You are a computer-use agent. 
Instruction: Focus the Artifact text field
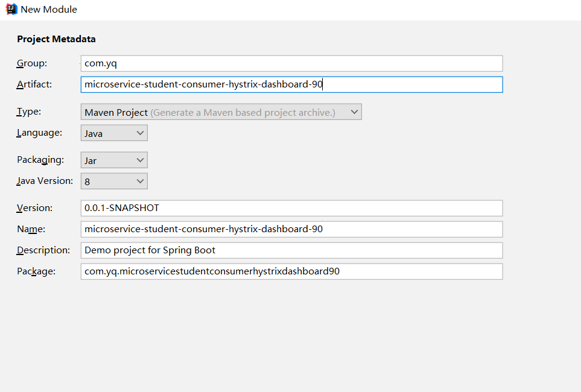[291, 84]
